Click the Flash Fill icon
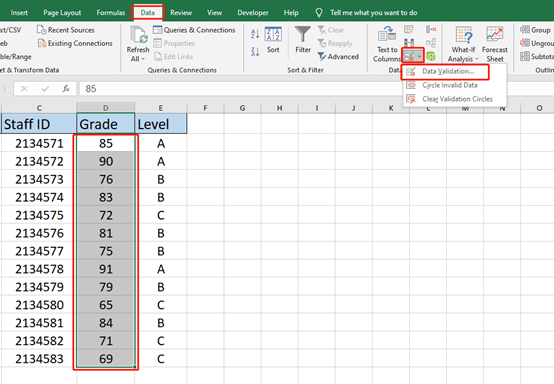Viewport: 554px width, 384px height. coord(409,29)
